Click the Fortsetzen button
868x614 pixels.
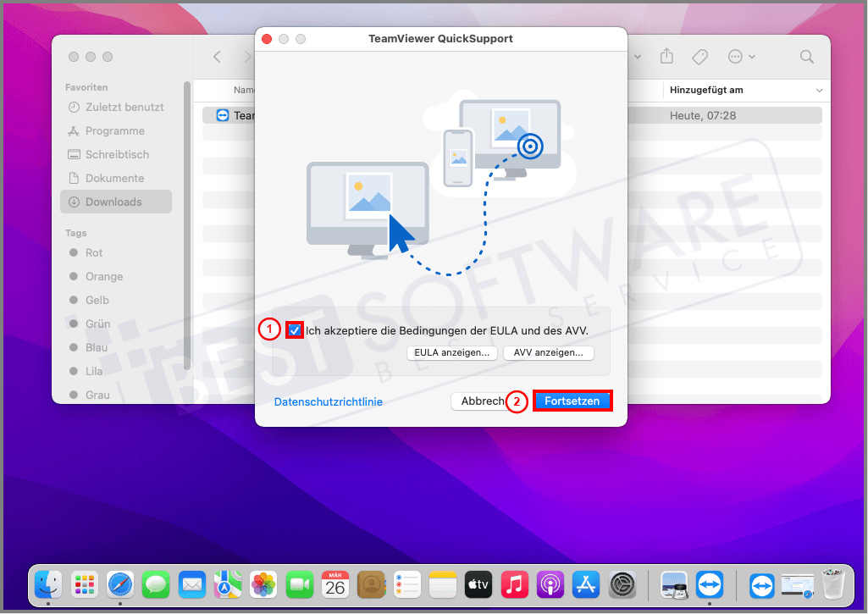click(572, 401)
